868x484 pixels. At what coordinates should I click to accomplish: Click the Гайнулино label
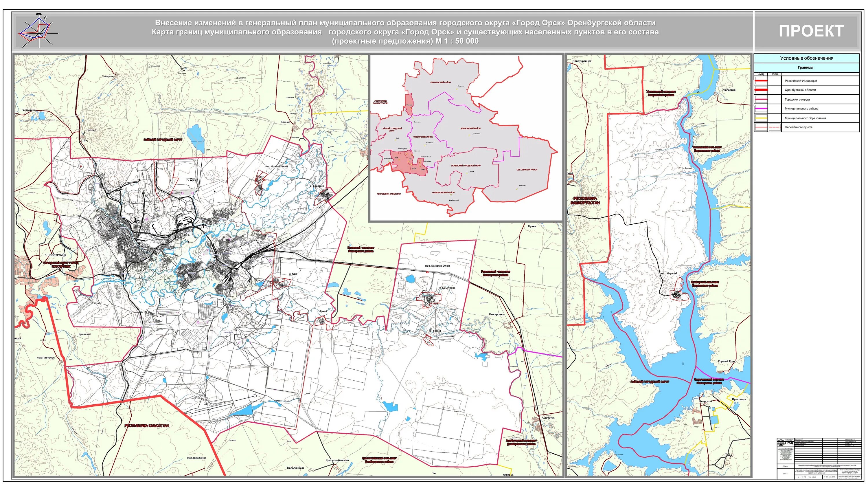29,110
